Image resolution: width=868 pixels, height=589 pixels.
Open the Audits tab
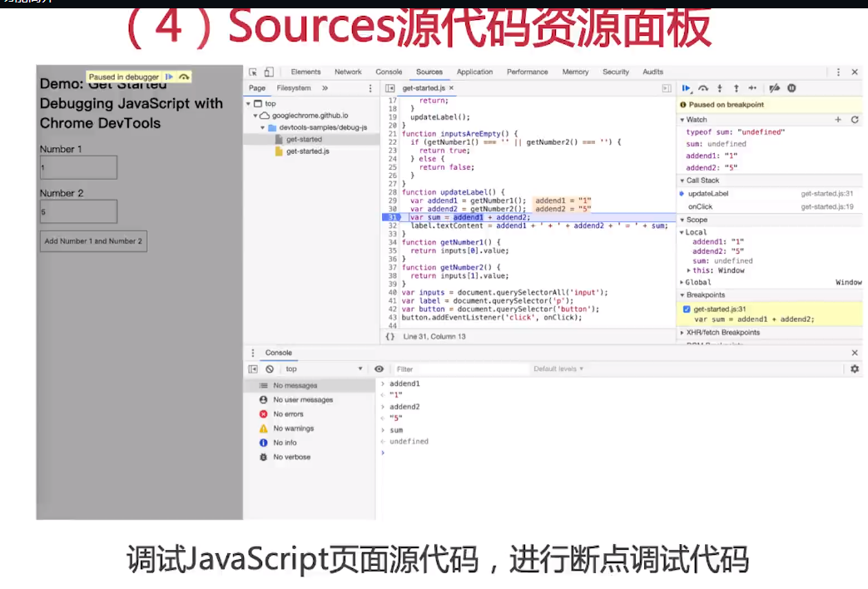(652, 72)
